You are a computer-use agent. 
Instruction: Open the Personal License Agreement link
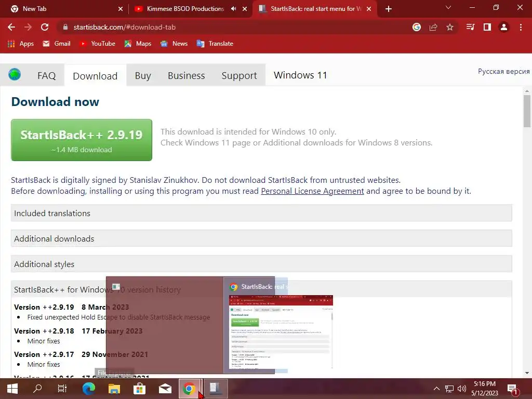[312, 191]
